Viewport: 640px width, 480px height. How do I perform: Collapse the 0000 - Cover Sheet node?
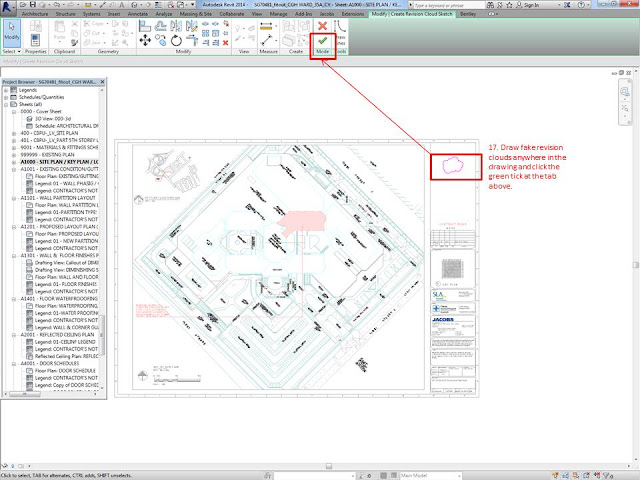click(x=13, y=111)
